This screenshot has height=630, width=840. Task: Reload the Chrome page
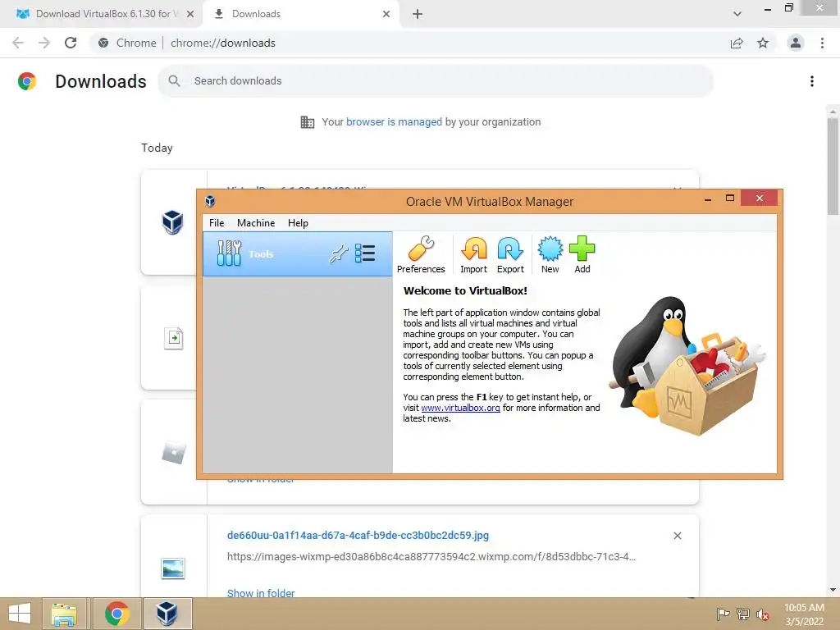pos(71,43)
